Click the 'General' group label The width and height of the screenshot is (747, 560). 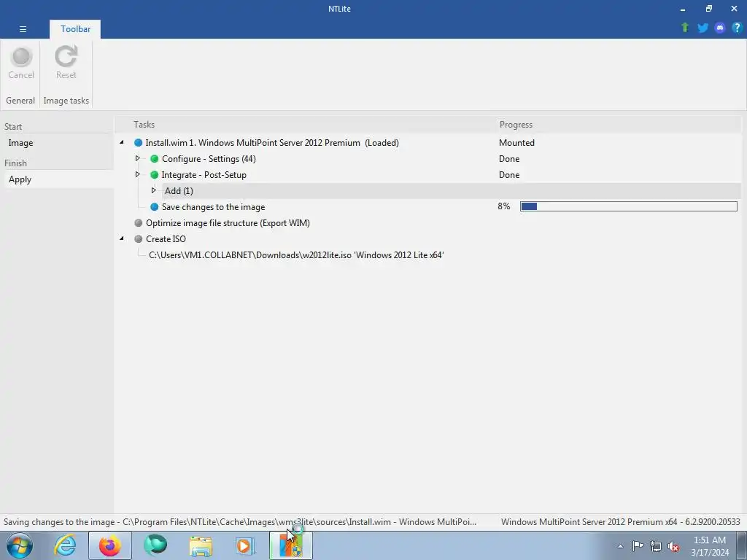(x=20, y=101)
